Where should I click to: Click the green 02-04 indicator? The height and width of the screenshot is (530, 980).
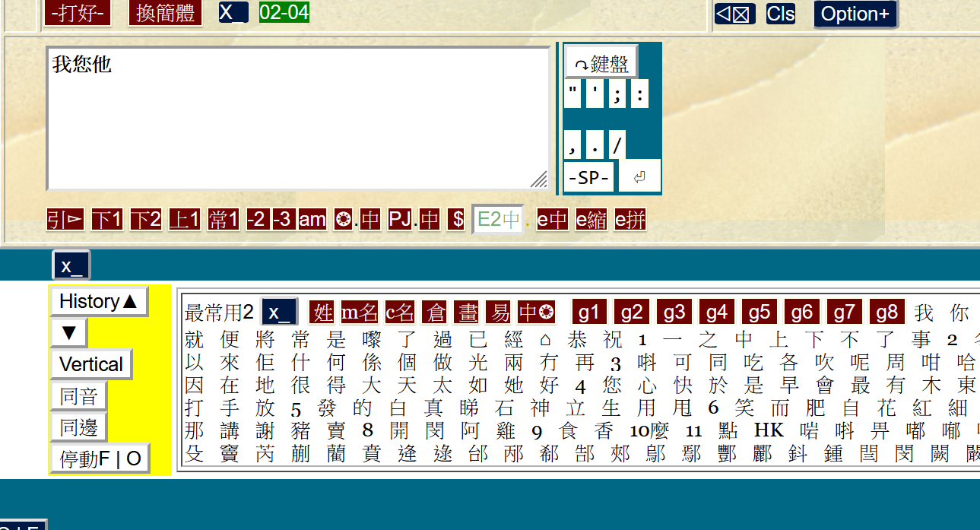pyautogui.click(x=284, y=12)
